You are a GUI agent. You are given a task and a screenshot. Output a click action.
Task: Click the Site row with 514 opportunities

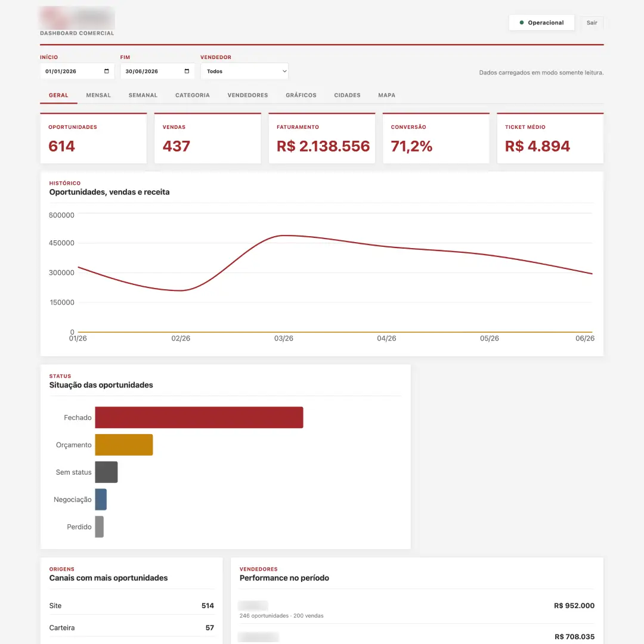(131, 605)
